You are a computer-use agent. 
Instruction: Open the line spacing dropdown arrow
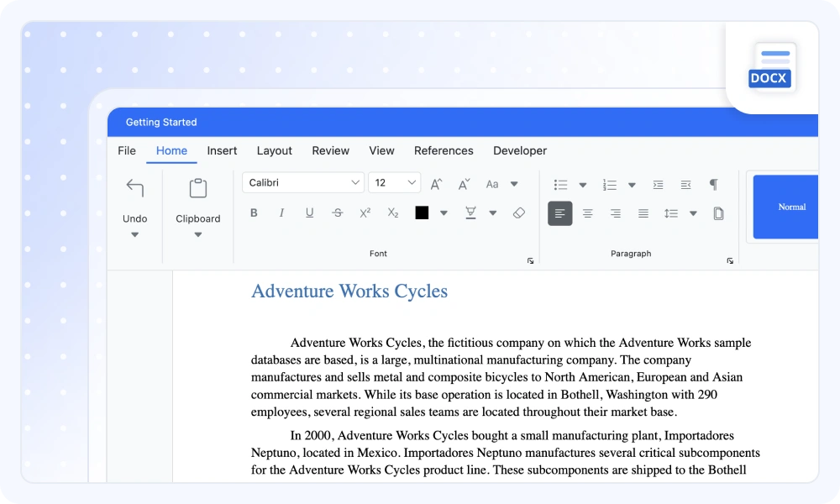[x=693, y=213]
